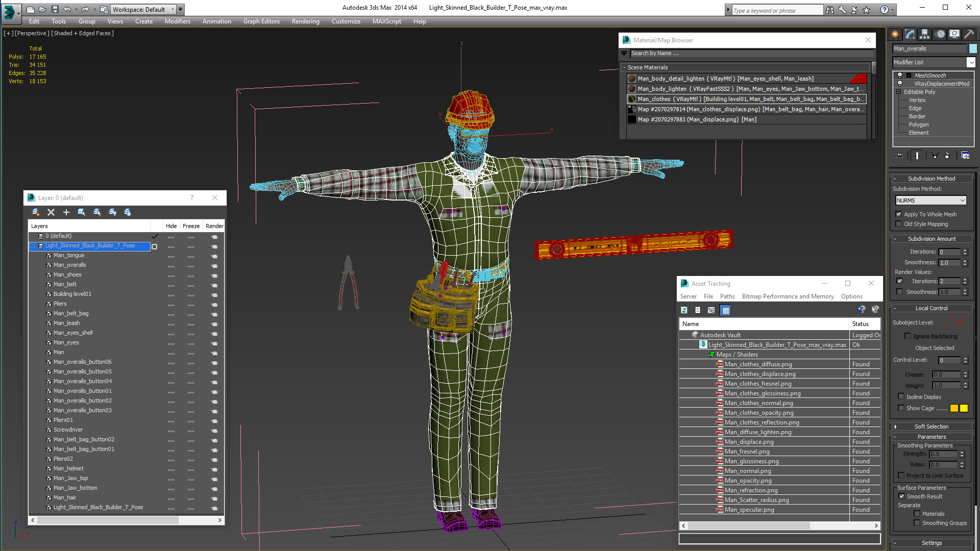
Task: Collapse the Editable Poly modifier tree
Action: (899, 92)
